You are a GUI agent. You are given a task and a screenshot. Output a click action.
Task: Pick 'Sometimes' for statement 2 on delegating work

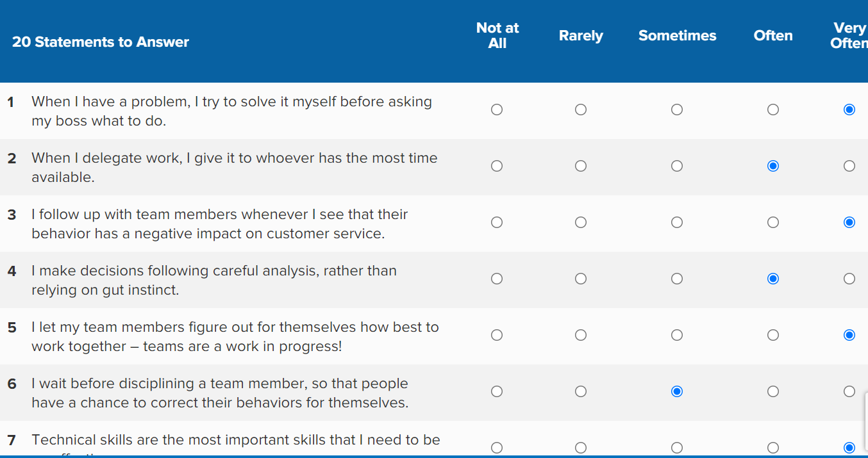point(677,166)
